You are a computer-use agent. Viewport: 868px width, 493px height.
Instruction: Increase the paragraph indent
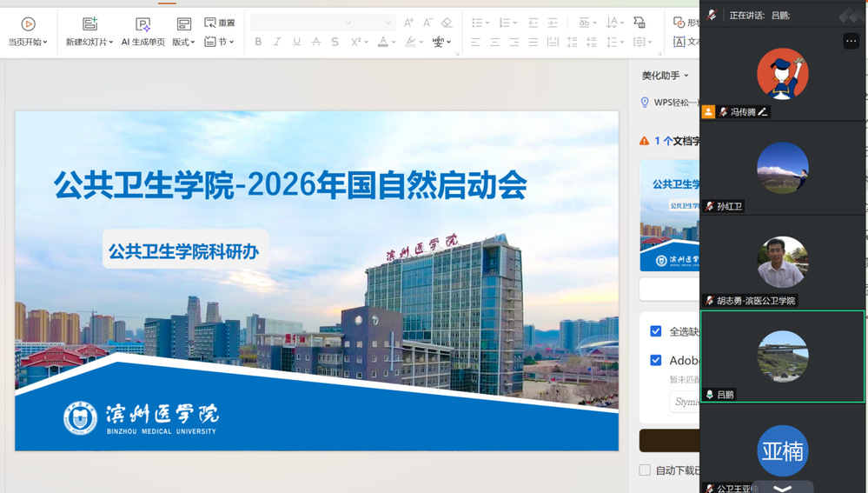click(553, 23)
